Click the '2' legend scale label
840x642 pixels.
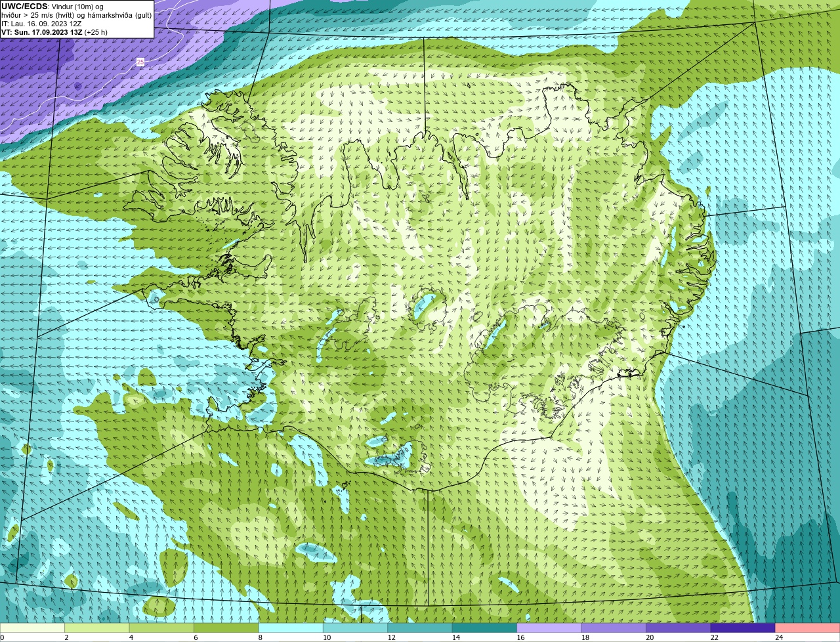[66, 637]
